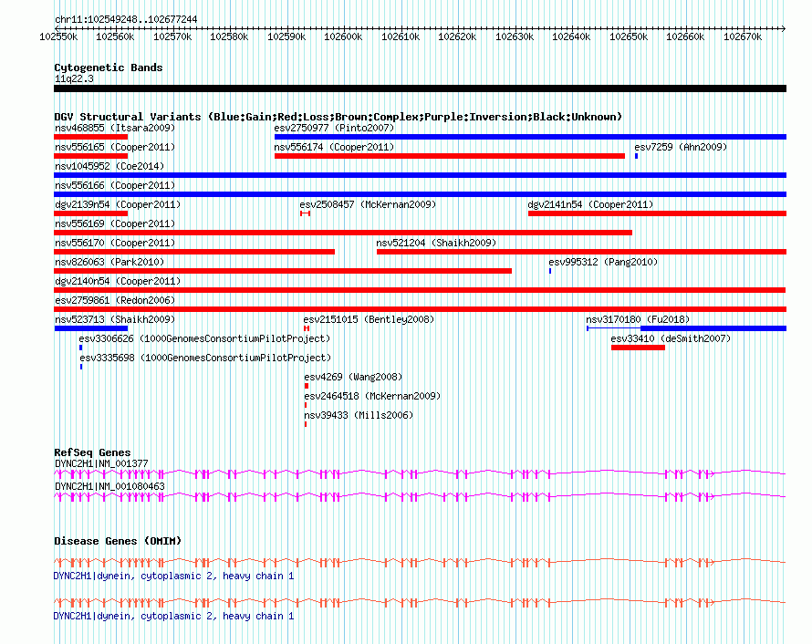Screen dimensions: 812x644
Task: Click the Cytogenetic Bands track heading
Action: click(x=109, y=68)
